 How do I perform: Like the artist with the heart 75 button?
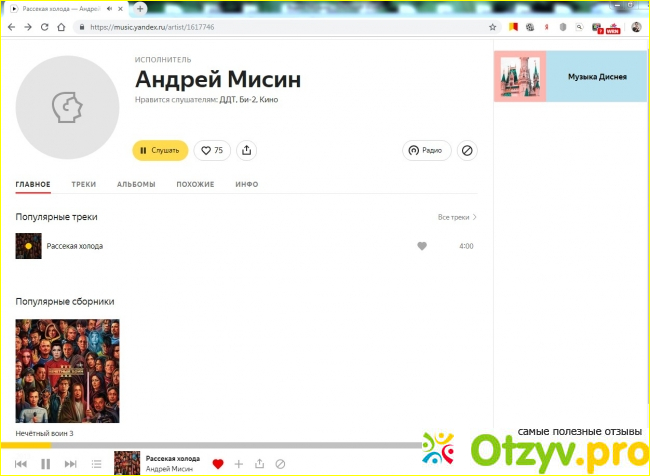(x=212, y=151)
